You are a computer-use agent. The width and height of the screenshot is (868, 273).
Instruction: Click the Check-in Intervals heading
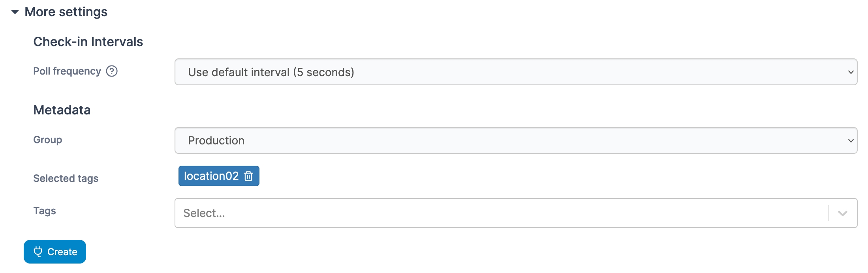(88, 42)
